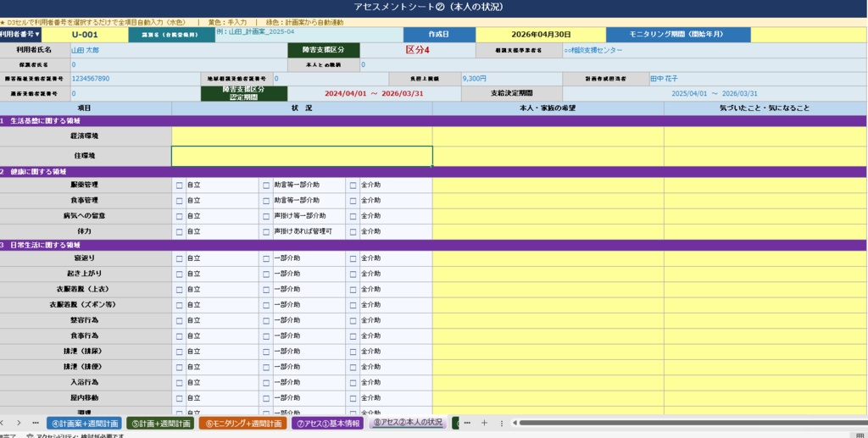Image resolution: width=868 pixels, height=438 pixels.
Task: Check 声掛けあれば管理可 for 体力
Action: point(267,232)
